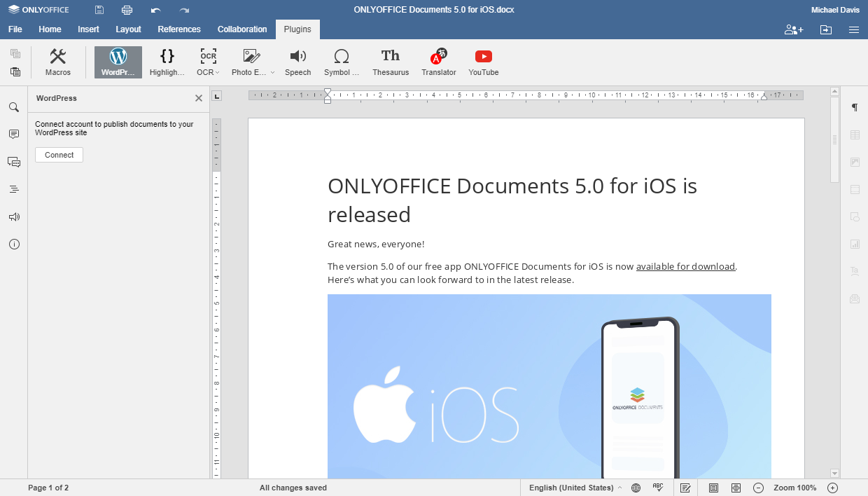This screenshot has width=868, height=496.
Task: Open the Symbol Table plugin
Action: coord(342,62)
